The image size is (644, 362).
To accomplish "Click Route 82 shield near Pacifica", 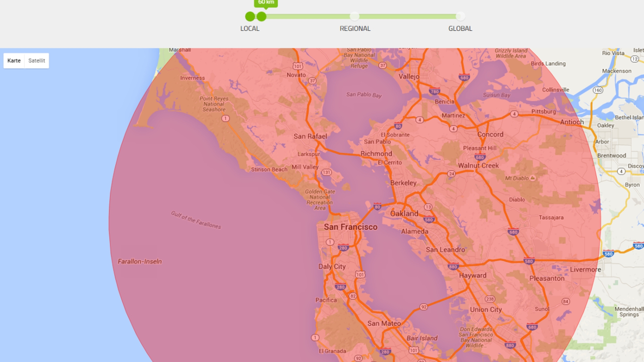I will (353, 296).
